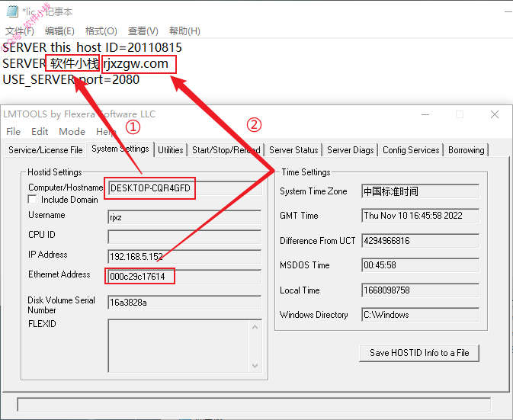Open Notepad 格式(O) menu
513x420 pixels.
[101, 31]
